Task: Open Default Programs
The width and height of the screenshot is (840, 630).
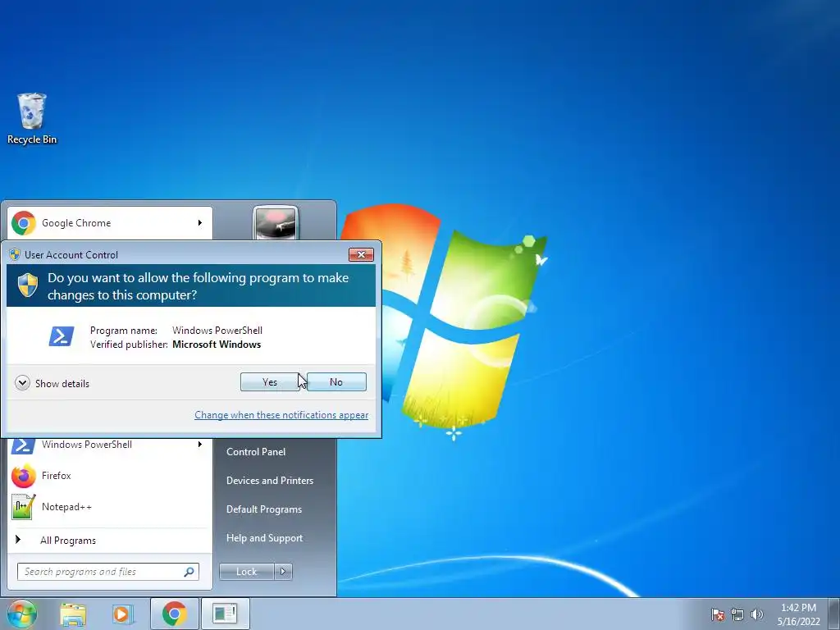Action: [x=264, y=509]
